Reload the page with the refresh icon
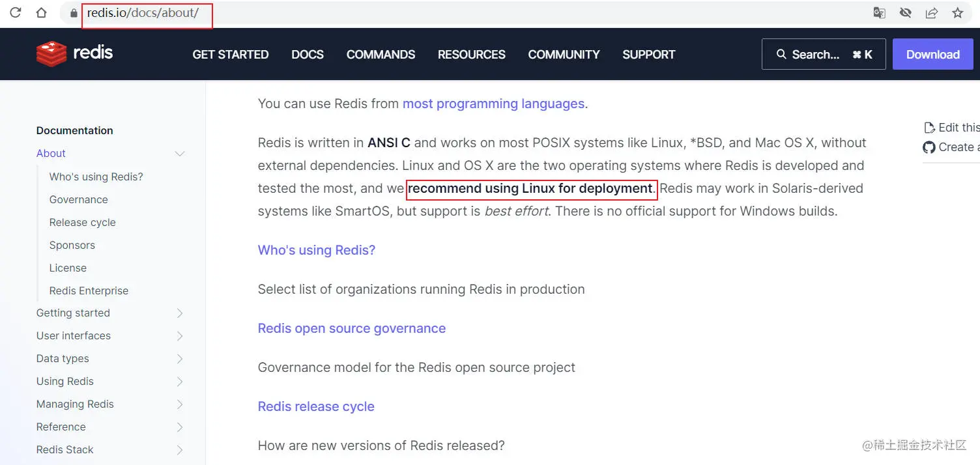Image resolution: width=980 pixels, height=465 pixels. (16, 12)
